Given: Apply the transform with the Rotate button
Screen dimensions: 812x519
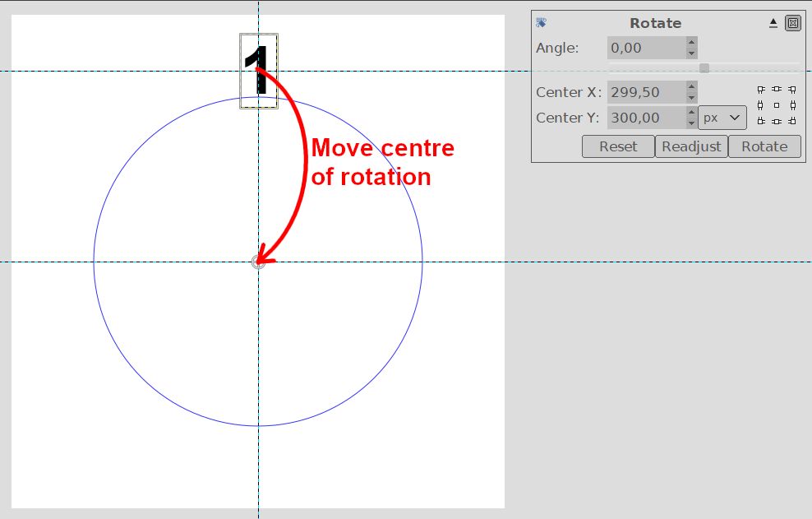Looking at the screenshot, I should 764,146.
